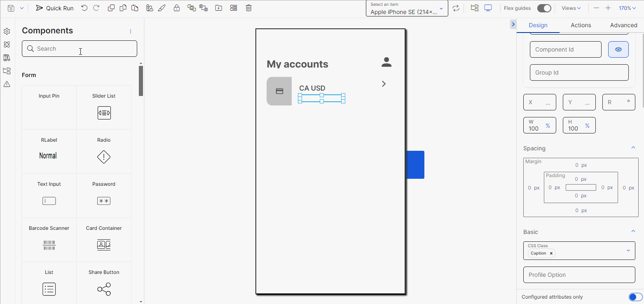
Task: Paste a component using the clipboard icon
Action: click(135, 7)
